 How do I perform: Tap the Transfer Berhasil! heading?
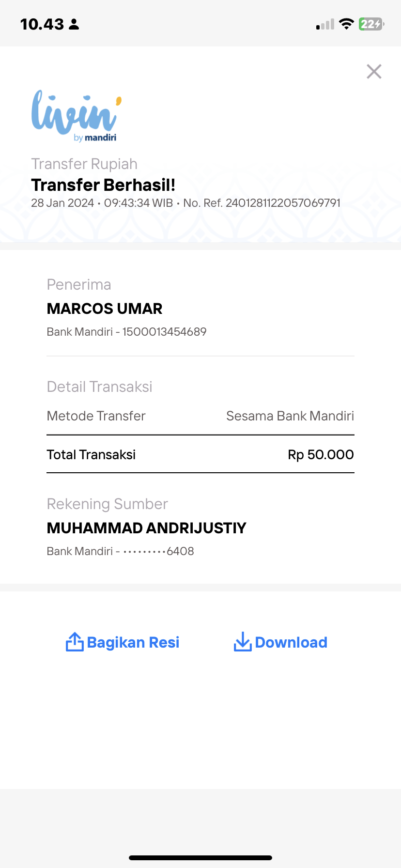pos(103,185)
